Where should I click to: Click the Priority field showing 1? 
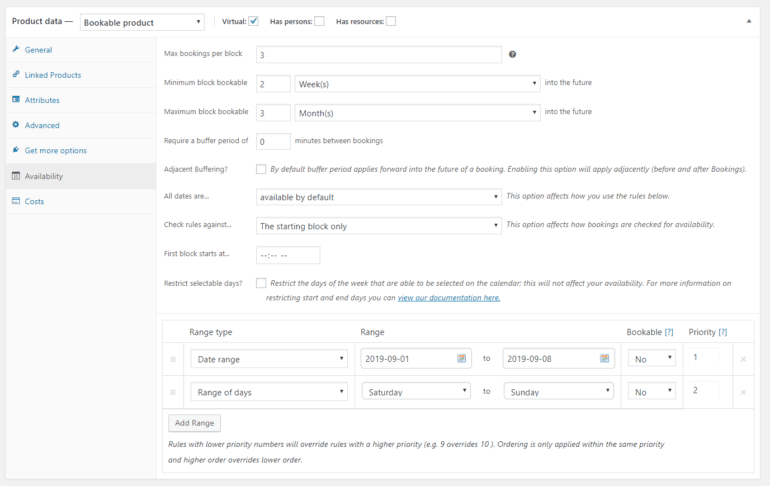click(x=704, y=357)
